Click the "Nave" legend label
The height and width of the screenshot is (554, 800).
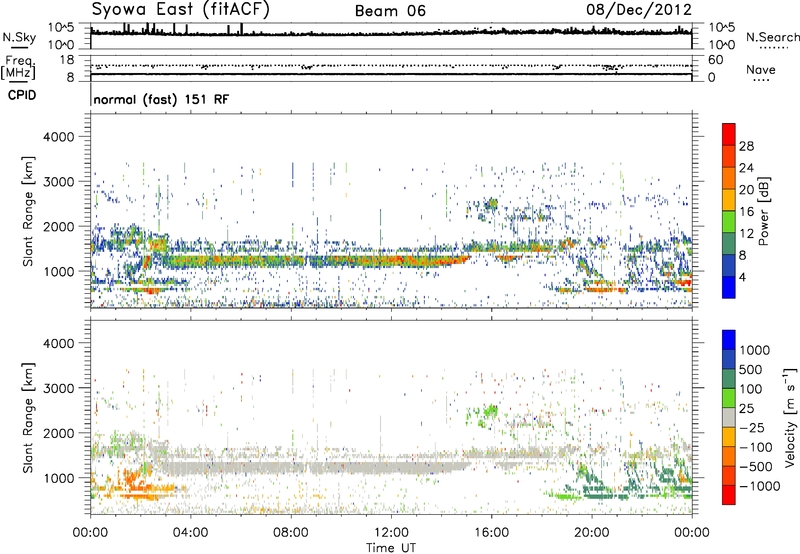(x=761, y=69)
